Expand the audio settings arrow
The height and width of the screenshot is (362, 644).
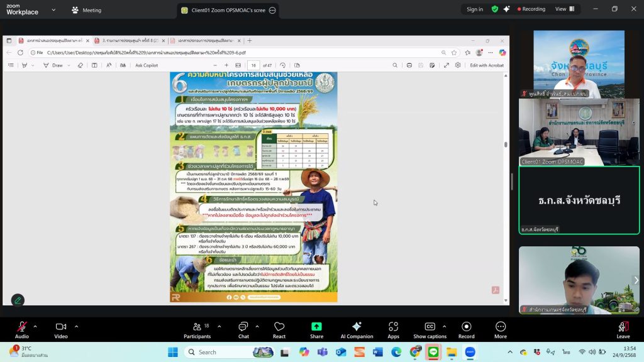(35, 326)
